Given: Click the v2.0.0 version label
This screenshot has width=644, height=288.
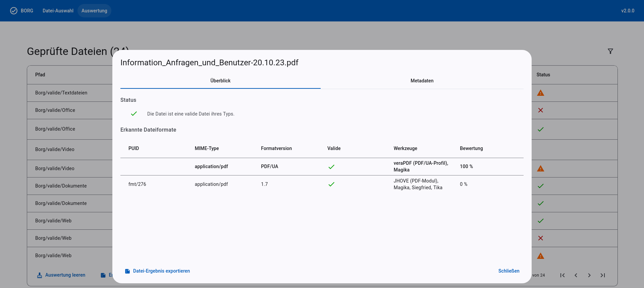Looking at the screenshot, I should 628,11.
